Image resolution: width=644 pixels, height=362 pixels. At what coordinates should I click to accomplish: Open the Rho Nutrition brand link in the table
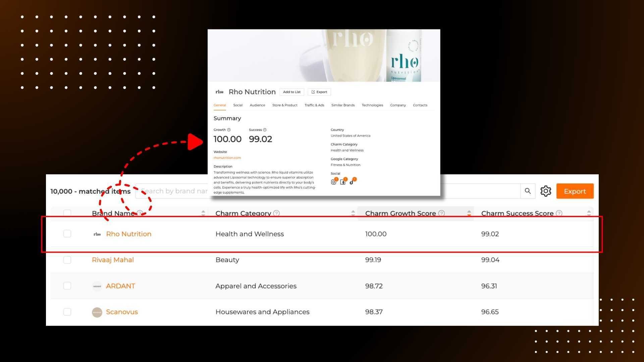[128, 234]
